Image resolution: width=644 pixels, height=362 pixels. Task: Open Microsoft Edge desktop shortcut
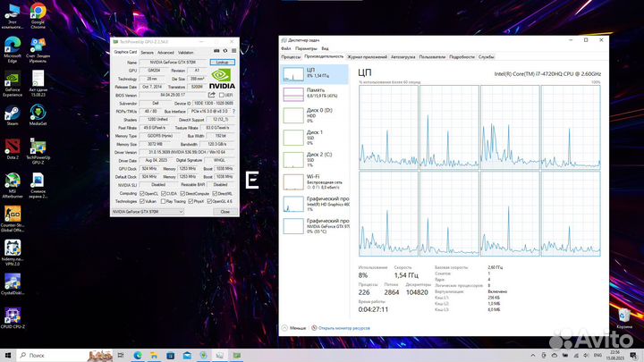13,49
